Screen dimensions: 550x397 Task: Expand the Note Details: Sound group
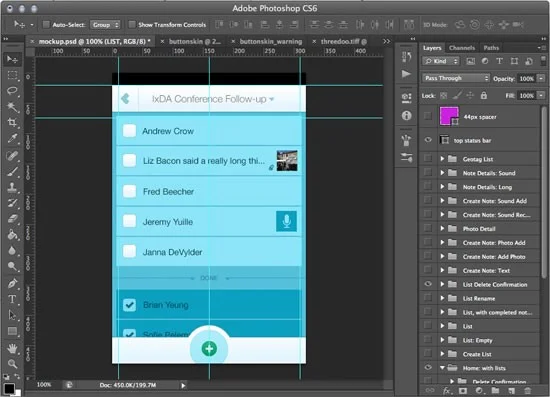[x=442, y=173]
